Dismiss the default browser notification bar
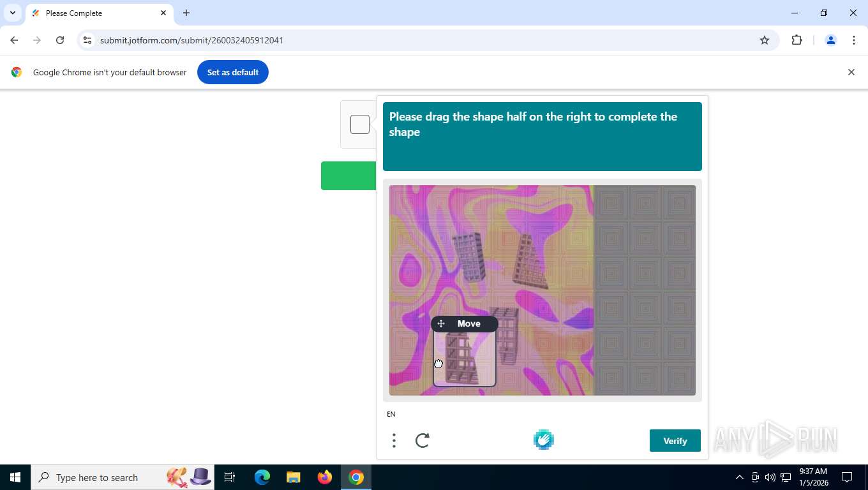Image resolution: width=868 pixels, height=490 pixels. tap(851, 72)
